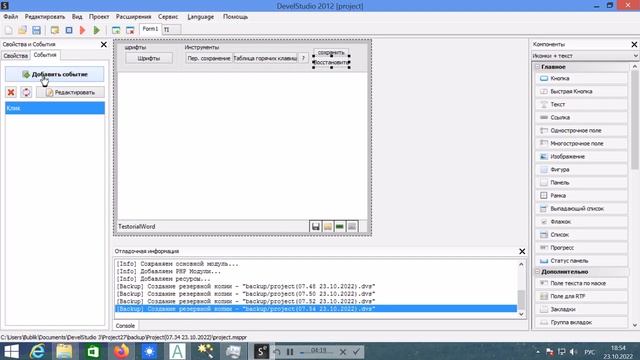640x360 pixels.
Task: Run project with the green play arrow
Action: click(x=97, y=30)
